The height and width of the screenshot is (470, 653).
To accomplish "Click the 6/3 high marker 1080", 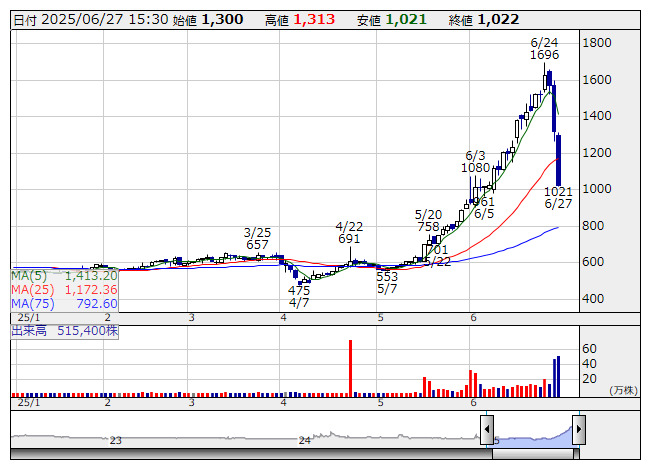I will [x=476, y=168].
